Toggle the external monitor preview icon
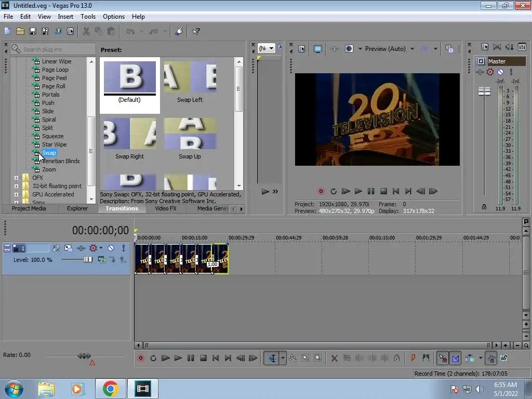The height and width of the screenshot is (399, 532). [x=318, y=49]
